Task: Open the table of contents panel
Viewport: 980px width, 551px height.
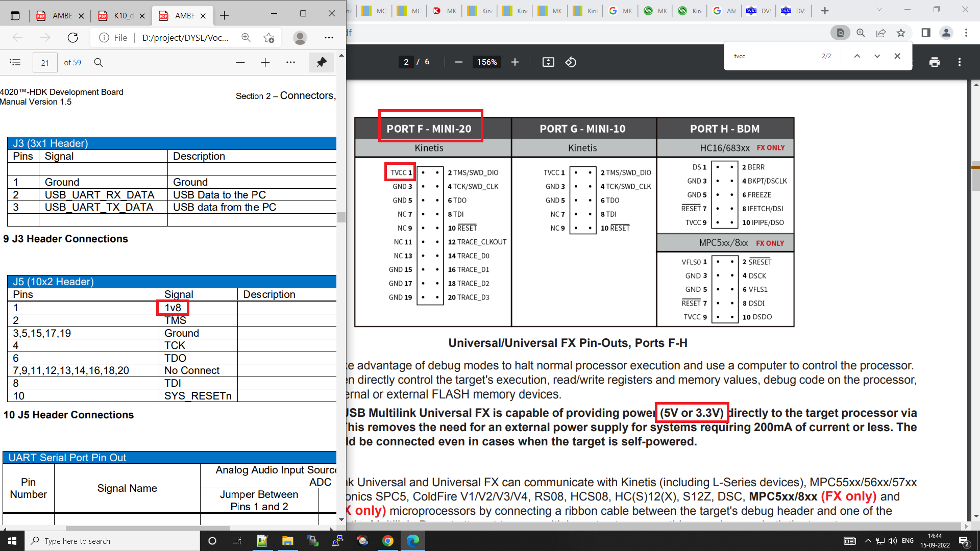Action: (x=15, y=62)
